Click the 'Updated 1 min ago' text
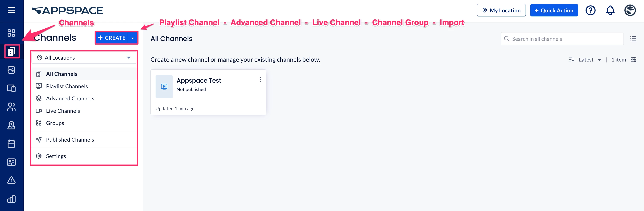The height and width of the screenshot is (211, 644). [x=175, y=109]
